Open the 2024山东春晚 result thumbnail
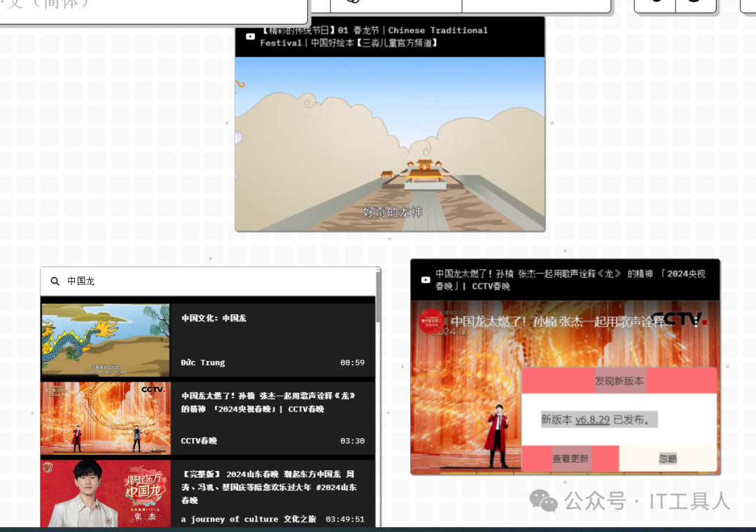Viewport: 756px width, 532px height. [106, 493]
